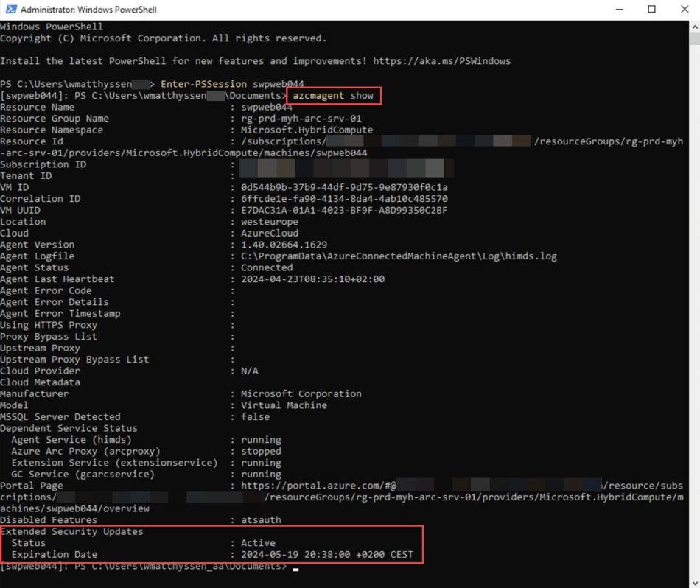Select the Agent Version value 1.40.02664.1629

pos(269,244)
